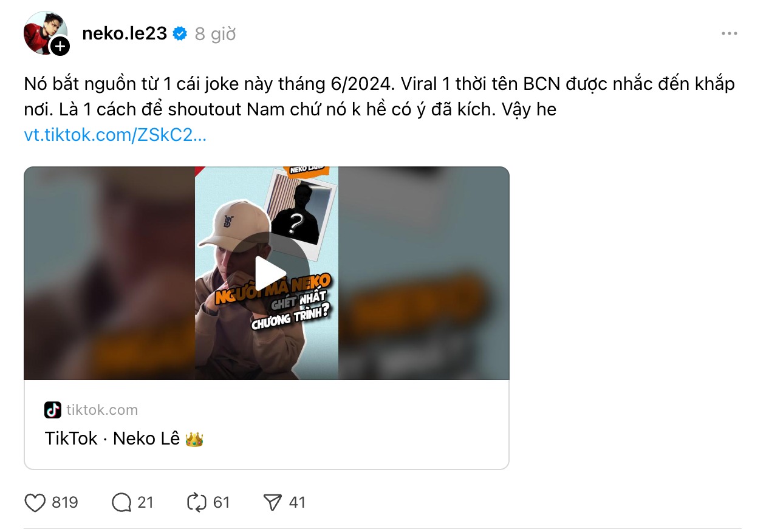Share the post with the paper plane icon
Screen dimensions: 769x532
[273, 503]
